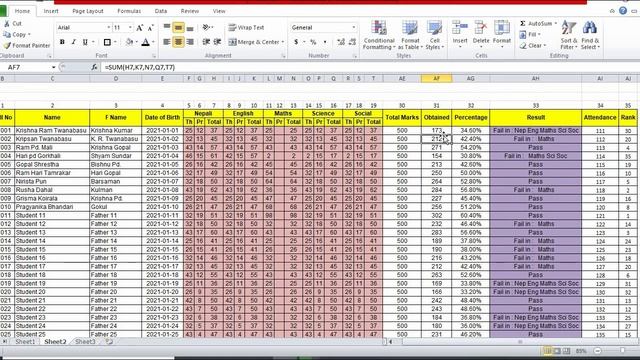Apply Percent Style format
The image size is (640, 360).
313,42
